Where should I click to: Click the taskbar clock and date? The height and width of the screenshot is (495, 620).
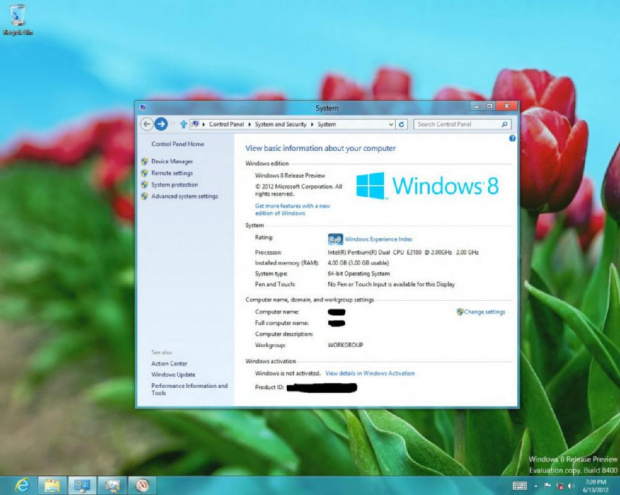[x=595, y=486]
